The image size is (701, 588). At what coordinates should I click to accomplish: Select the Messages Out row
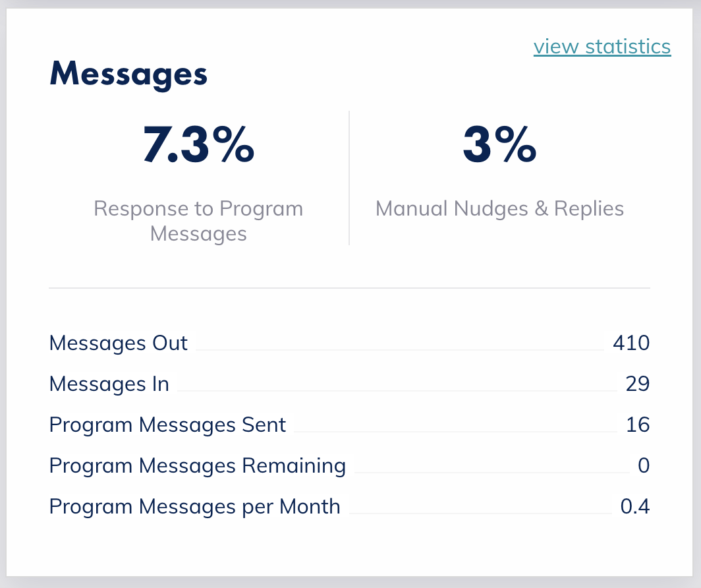point(118,343)
